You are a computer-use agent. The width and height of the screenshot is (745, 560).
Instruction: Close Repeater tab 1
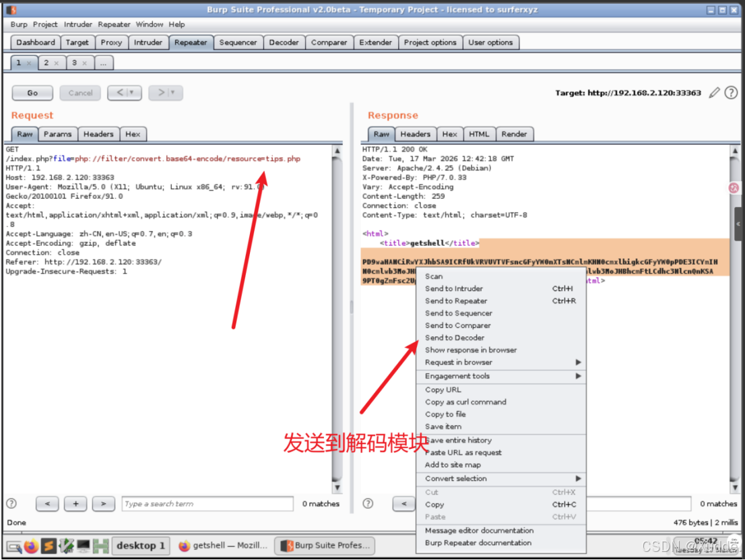click(29, 63)
